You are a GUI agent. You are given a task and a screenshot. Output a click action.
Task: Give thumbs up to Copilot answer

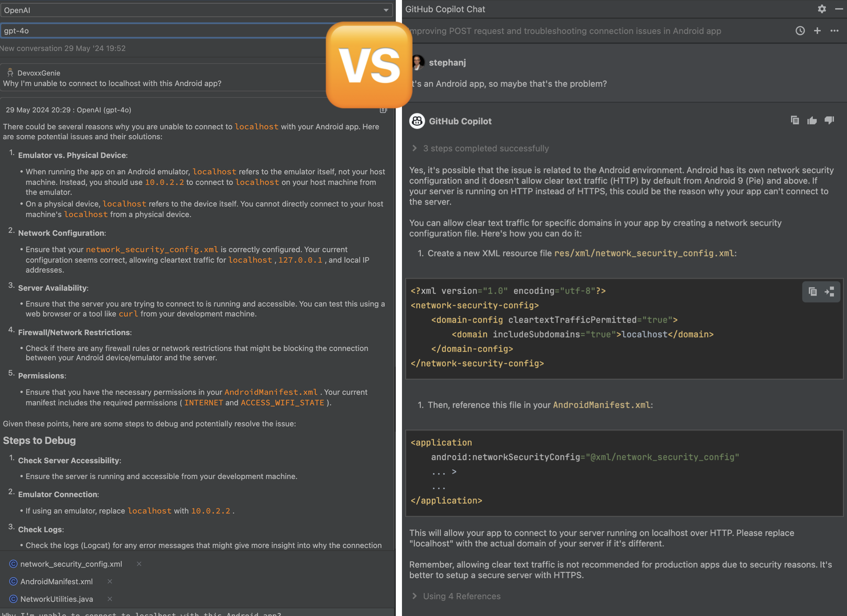(x=812, y=120)
